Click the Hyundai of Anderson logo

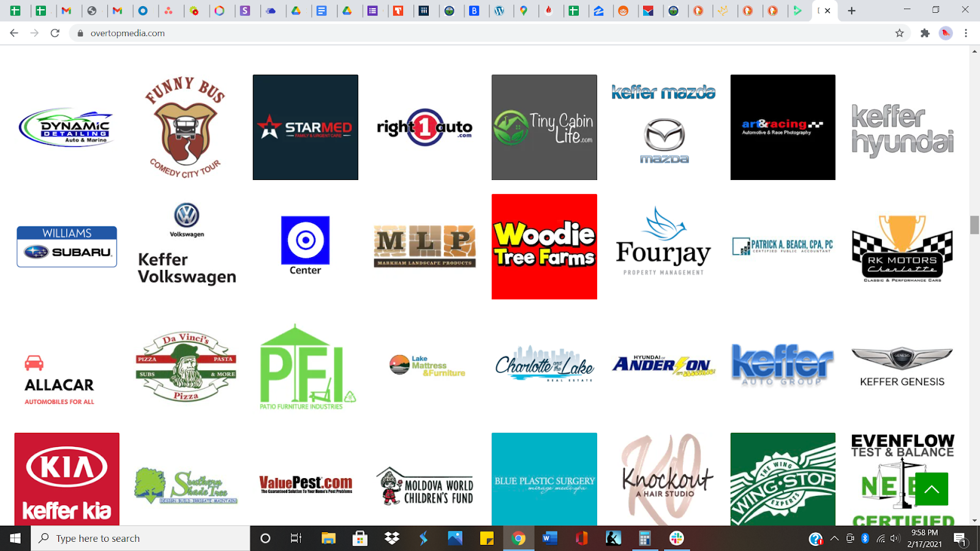663,365
